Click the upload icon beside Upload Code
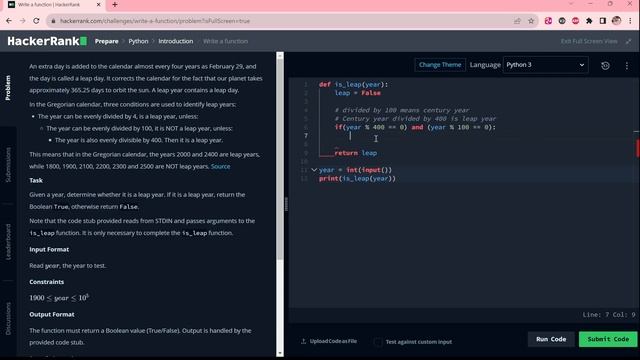Viewport: 640px width, 360px height. click(x=303, y=341)
